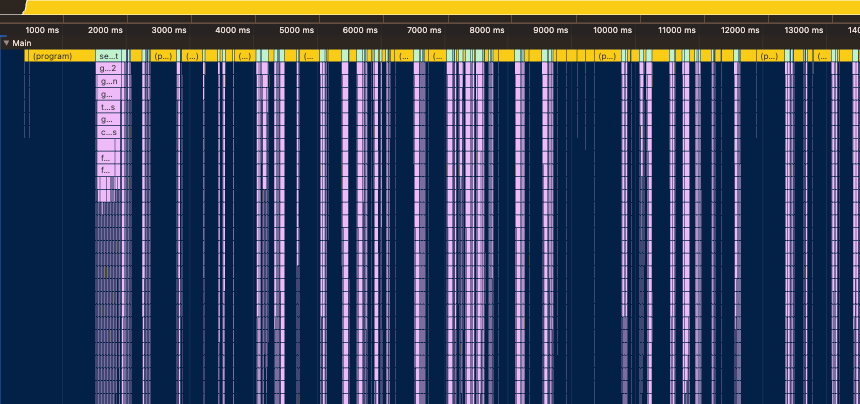Click the 13000 ms ruler label
The width and height of the screenshot is (860, 404).
(x=803, y=31)
